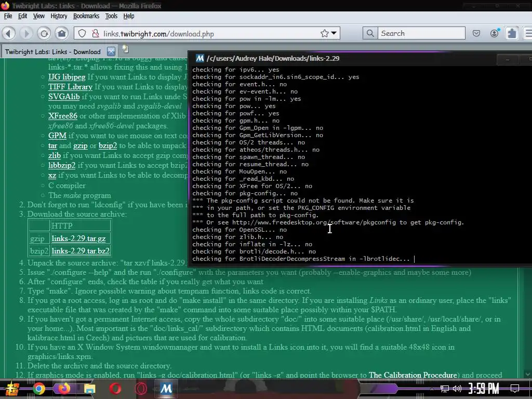
Task: Focus the Firefox Search field
Action: (421, 33)
